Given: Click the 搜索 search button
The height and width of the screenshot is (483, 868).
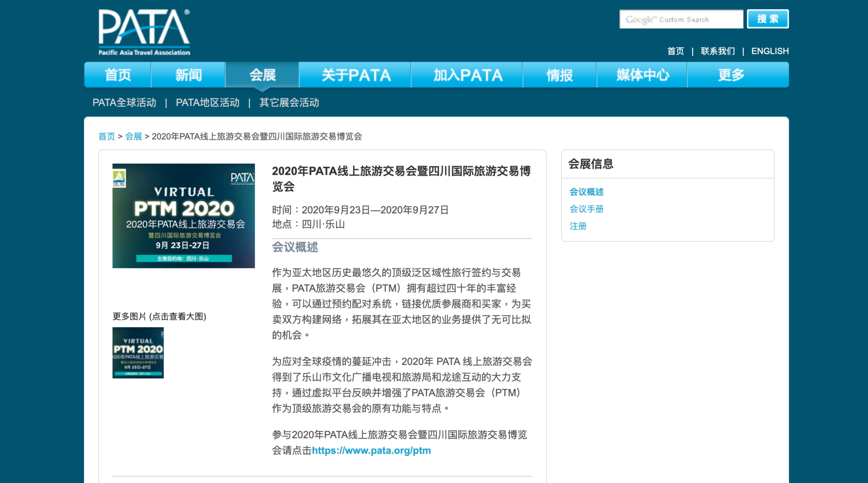Looking at the screenshot, I should (767, 19).
